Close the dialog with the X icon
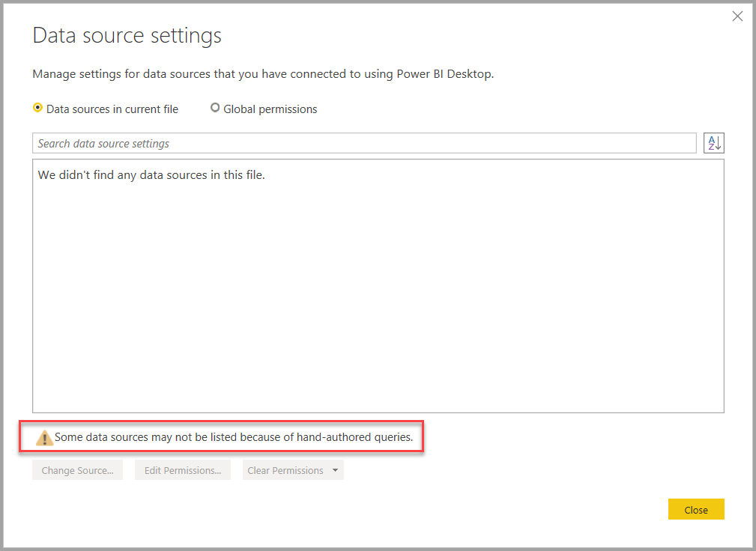The height and width of the screenshot is (551, 756). pyautogui.click(x=737, y=16)
